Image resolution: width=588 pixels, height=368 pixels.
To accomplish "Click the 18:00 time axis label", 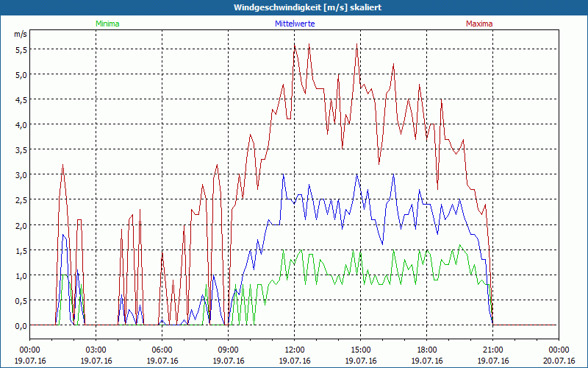I will (x=427, y=350).
